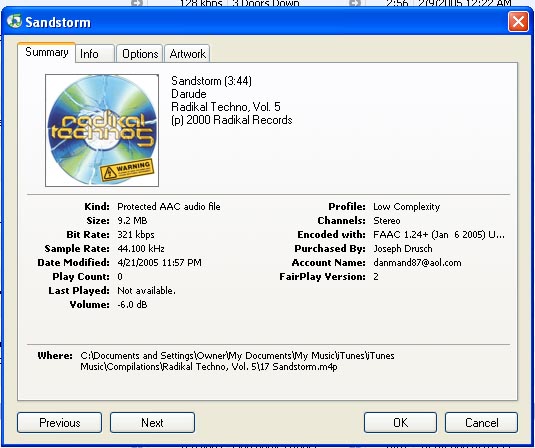Open the Options tab

click(x=140, y=54)
